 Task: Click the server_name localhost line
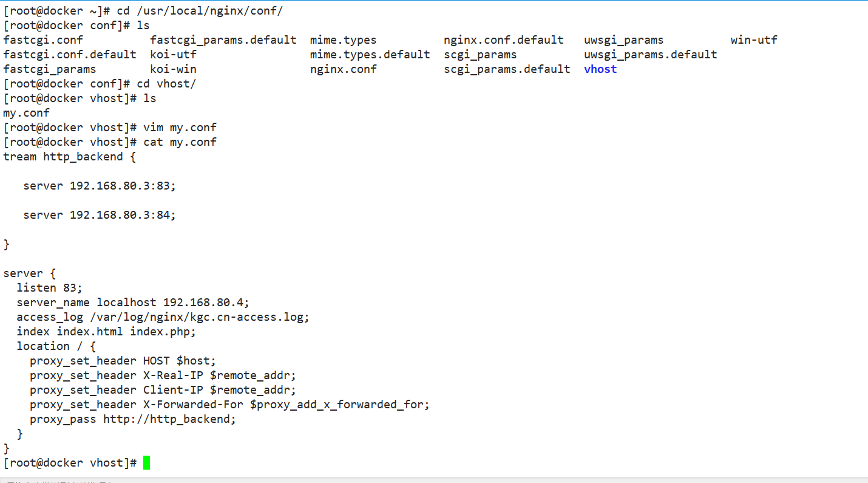(x=133, y=303)
